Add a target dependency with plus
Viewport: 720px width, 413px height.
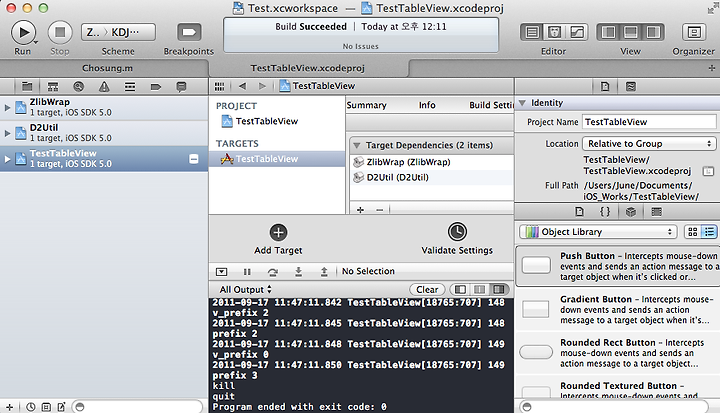[360, 210]
